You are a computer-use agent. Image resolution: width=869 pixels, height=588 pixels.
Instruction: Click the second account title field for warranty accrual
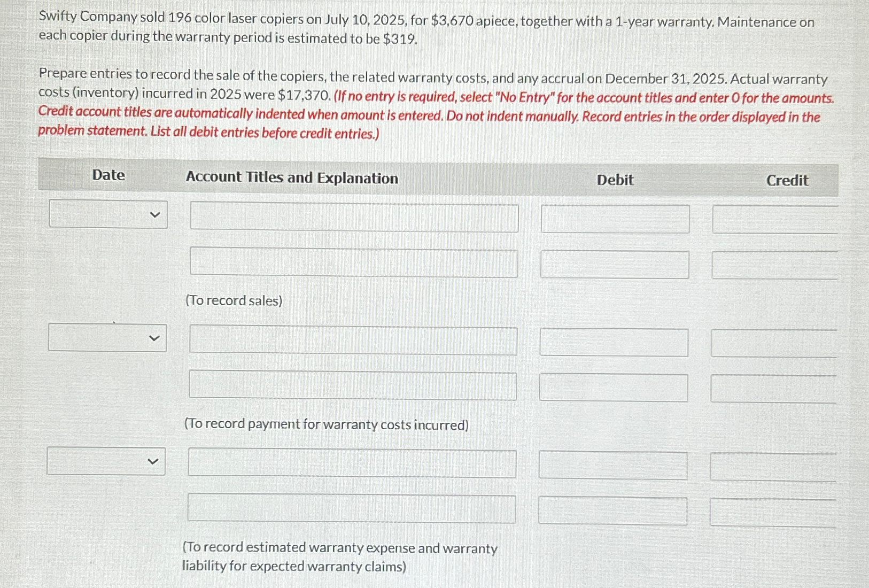[351, 510]
